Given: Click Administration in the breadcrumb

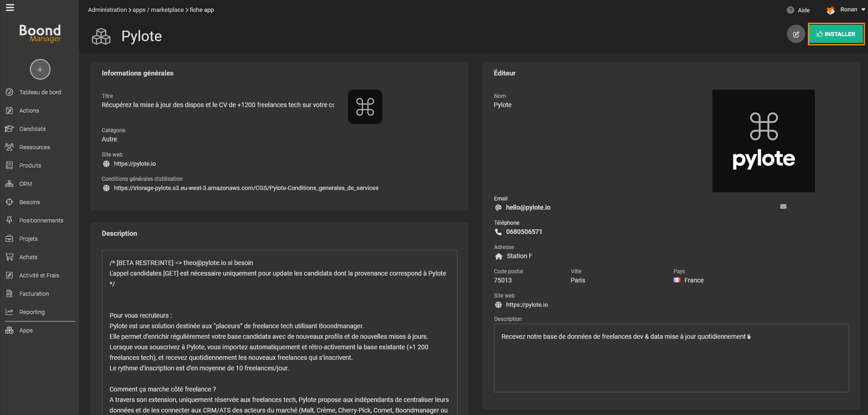Looking at the screenshot, I should [x=107, y=10].
